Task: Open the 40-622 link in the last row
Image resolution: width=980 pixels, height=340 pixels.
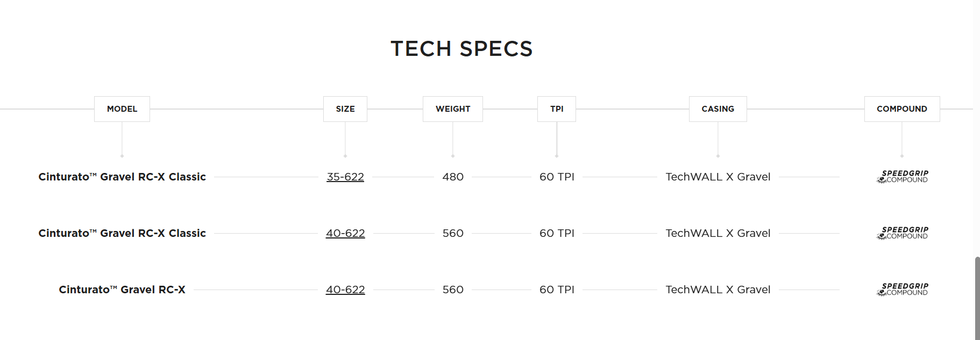Action: pos(345,290)
